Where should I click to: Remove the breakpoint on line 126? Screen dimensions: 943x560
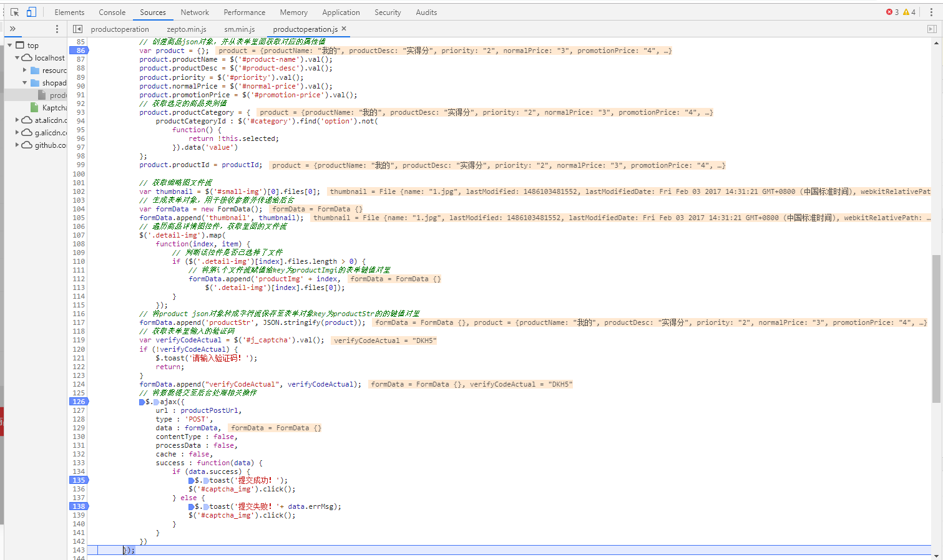[x=79, y=402]
